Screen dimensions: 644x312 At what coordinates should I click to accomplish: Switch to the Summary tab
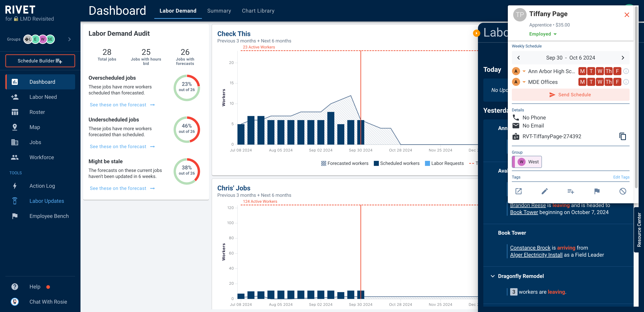pos(219,11)
